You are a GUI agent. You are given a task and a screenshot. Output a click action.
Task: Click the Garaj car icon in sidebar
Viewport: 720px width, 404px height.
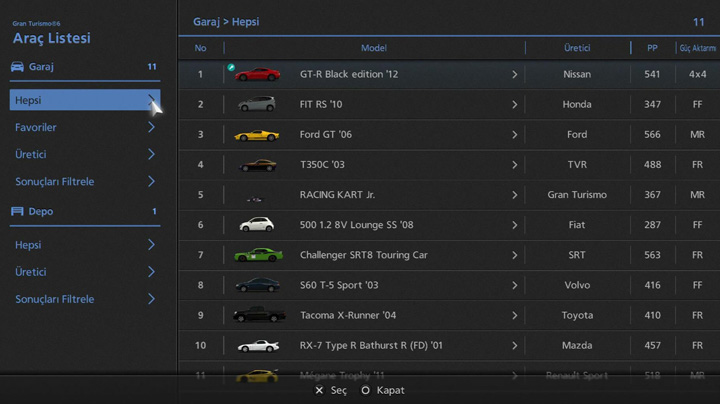(17, 67)
